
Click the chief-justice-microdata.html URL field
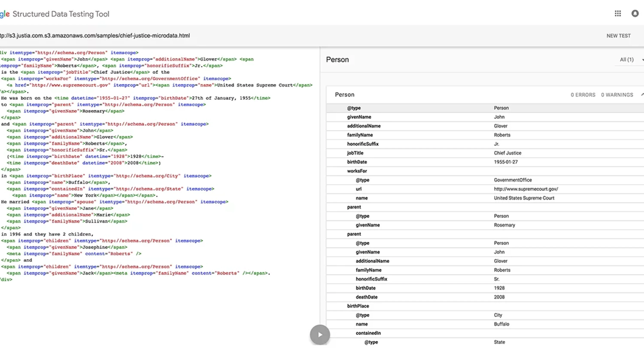point(95,35)
